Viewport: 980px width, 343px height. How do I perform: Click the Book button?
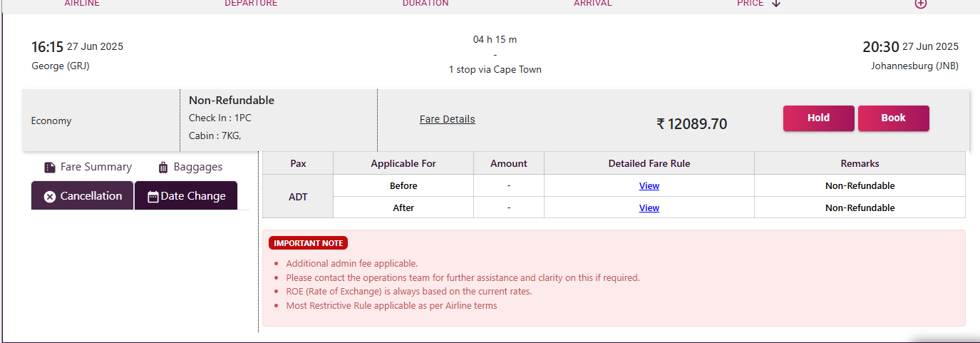(x=893, y=118)
